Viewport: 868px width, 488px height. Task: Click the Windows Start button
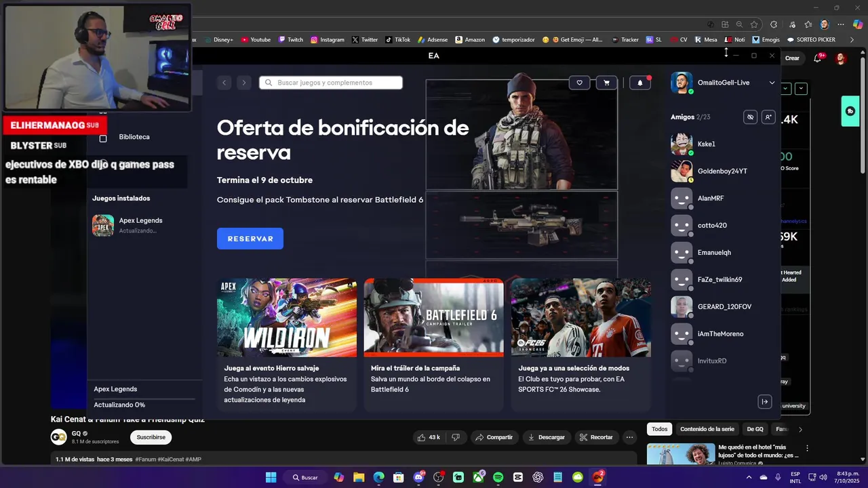[x=271, y=477]
